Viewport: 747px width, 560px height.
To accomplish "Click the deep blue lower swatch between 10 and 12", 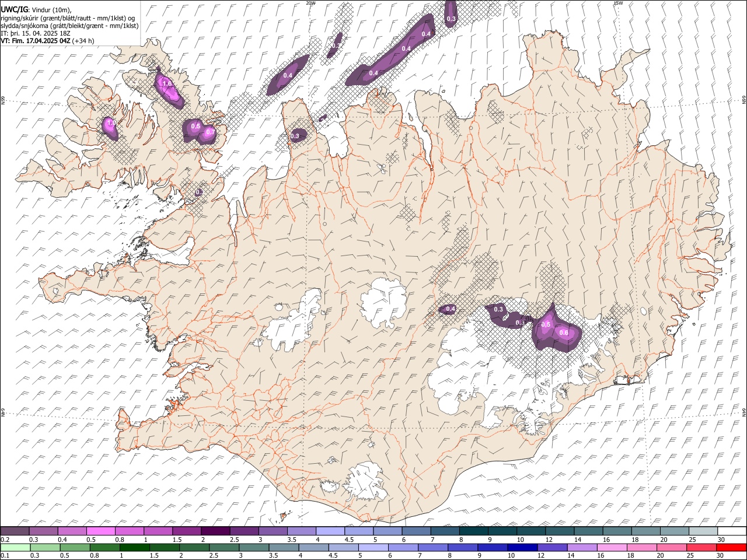I will click(522, 547).
